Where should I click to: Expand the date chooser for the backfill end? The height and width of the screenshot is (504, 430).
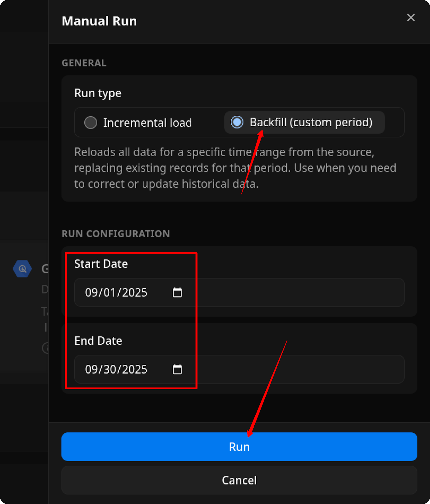coord(177,369)
